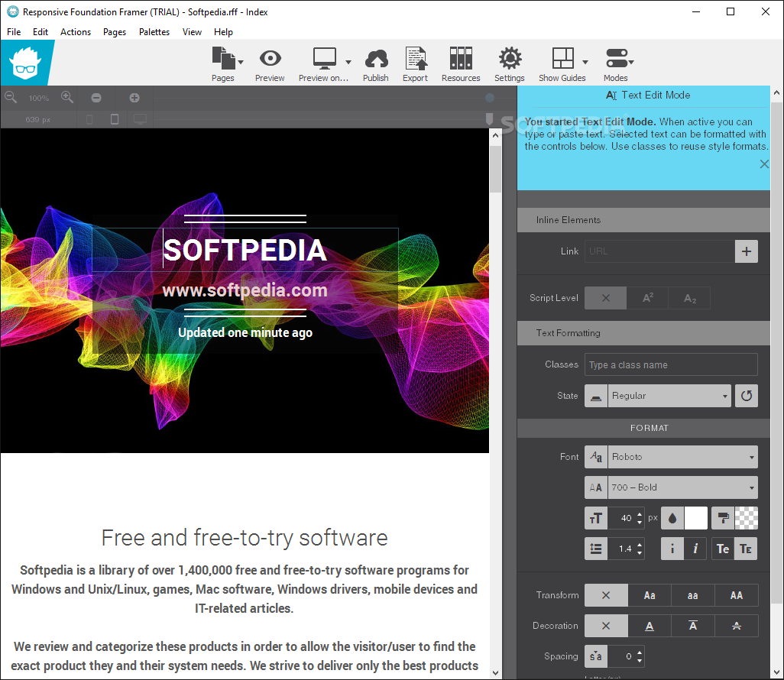Click the Modes switches icon

pyautogui.click(x=617, y=58)
